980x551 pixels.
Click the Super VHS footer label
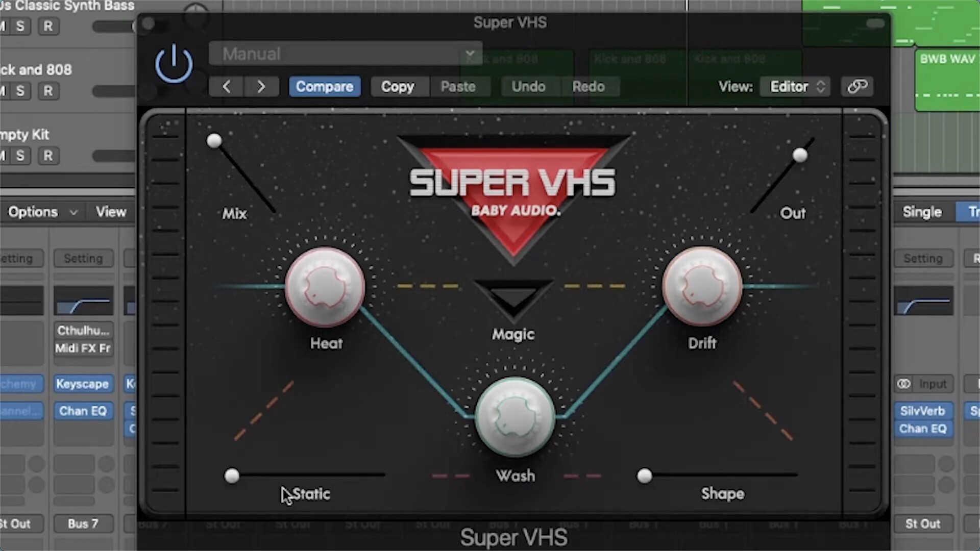pos(513,537)
